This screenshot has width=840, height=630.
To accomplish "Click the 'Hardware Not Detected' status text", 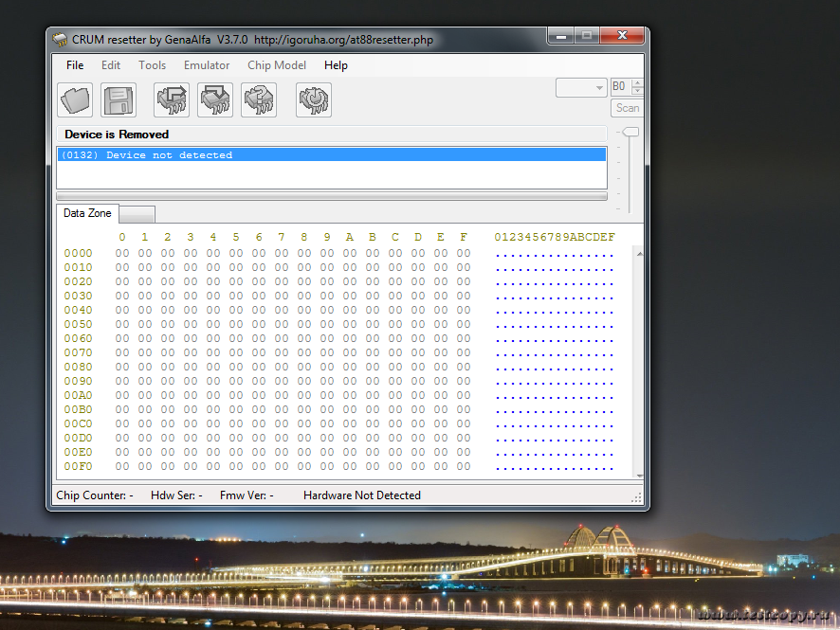I will 362,495.
